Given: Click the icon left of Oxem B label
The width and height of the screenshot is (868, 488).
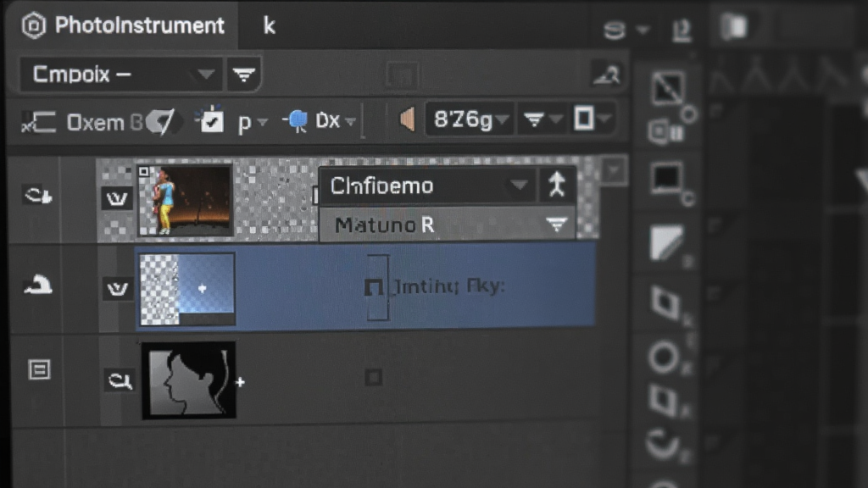Looking at the screenshot, I should (x=39, y=122).
